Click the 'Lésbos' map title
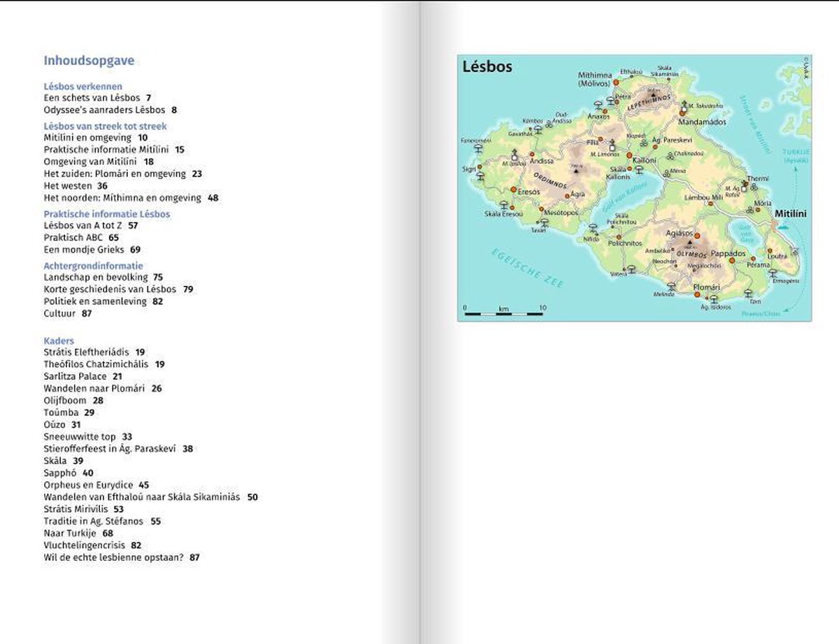Image resolution: width=839 pixels, height=644 pixels. point(487,67)
